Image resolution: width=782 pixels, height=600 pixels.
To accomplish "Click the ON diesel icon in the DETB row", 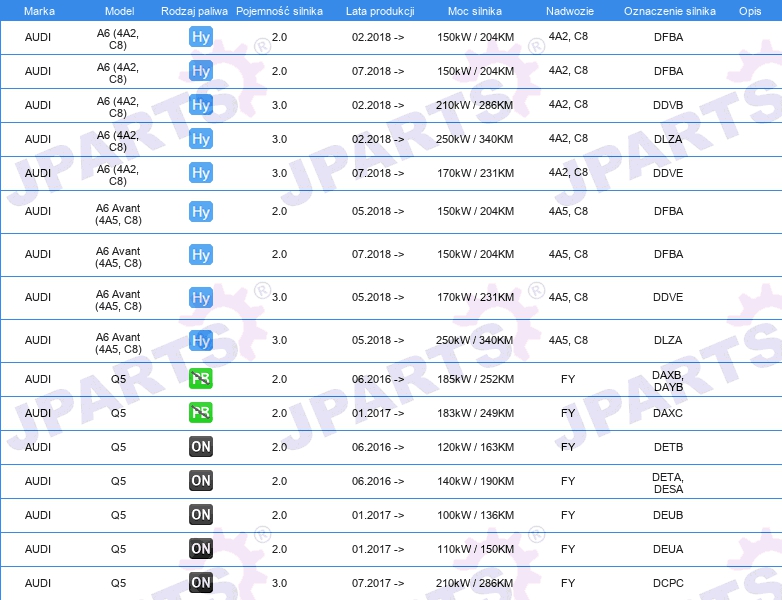I will [x=201, y=446].
